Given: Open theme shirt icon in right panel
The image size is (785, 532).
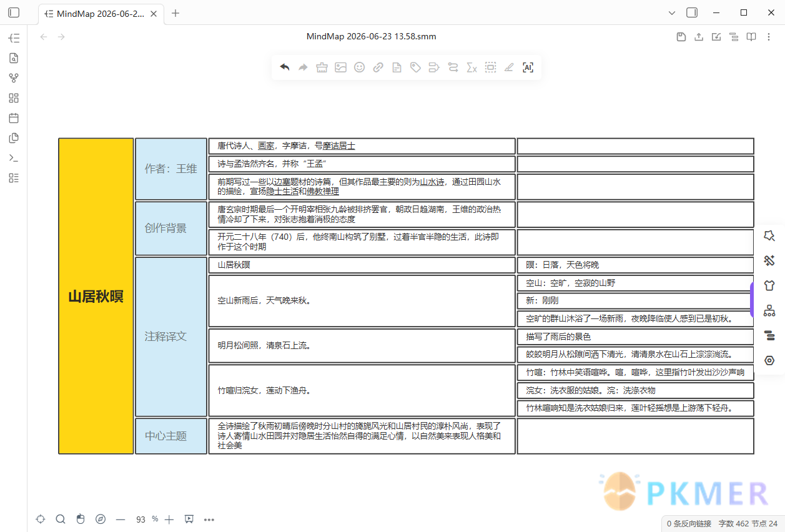Looking at the screenshot, I should pos(769,286).
